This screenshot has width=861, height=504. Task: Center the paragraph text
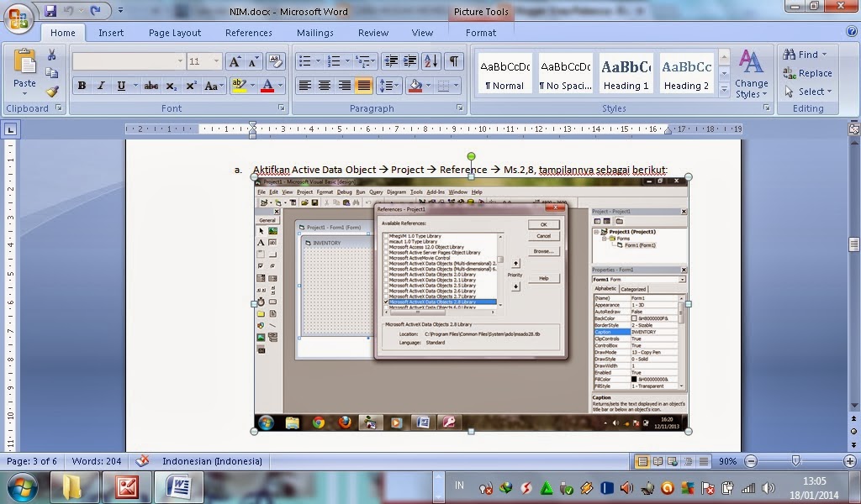325,86
